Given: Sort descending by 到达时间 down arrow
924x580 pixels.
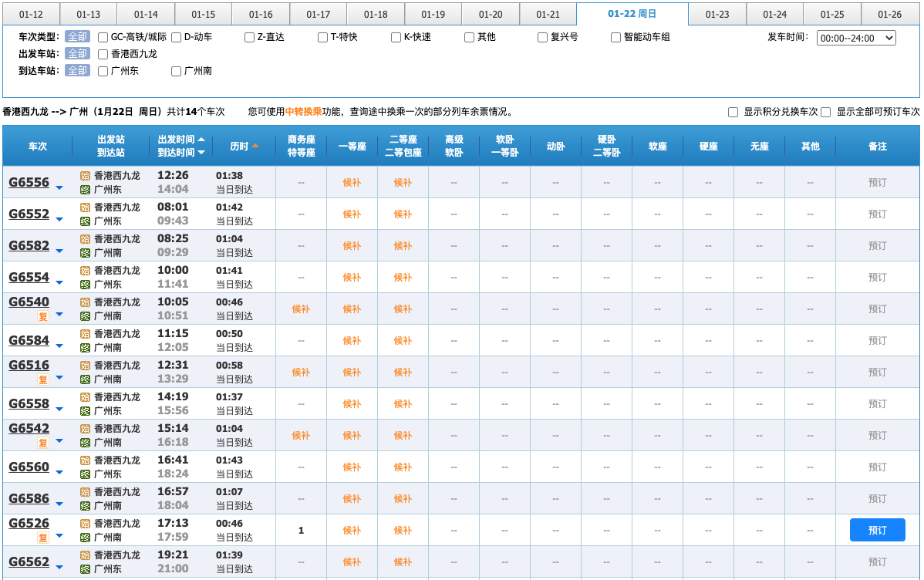Looking at the screenshot, I should [201, 153].
